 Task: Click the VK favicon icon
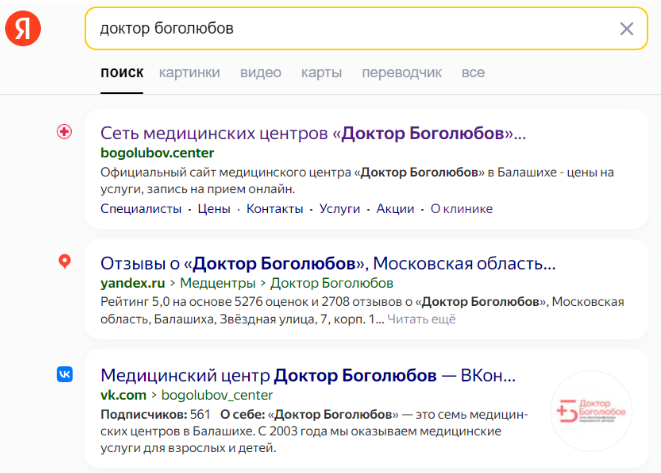tap(64, 374)
